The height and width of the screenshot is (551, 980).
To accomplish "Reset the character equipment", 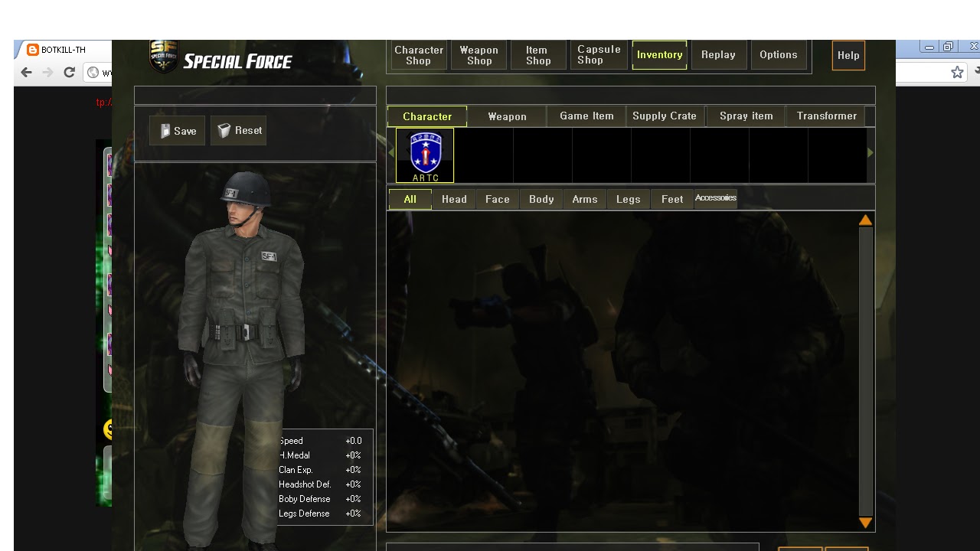I will pyautogui.click(x=239, y=131).
